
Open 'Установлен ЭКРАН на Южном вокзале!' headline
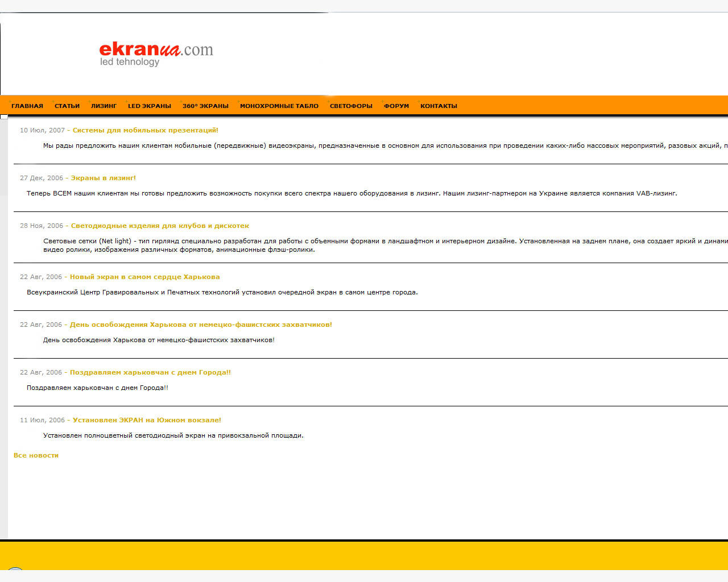point(147,420)
